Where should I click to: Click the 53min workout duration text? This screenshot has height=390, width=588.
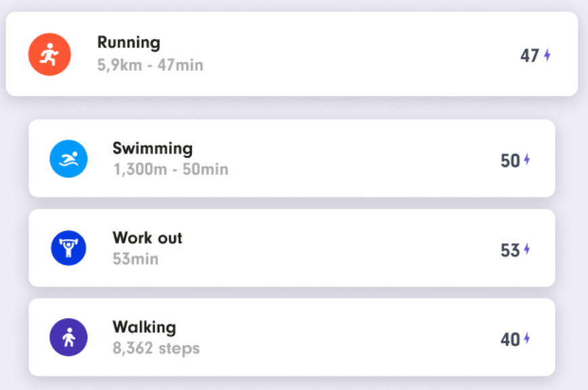[135, 259]
